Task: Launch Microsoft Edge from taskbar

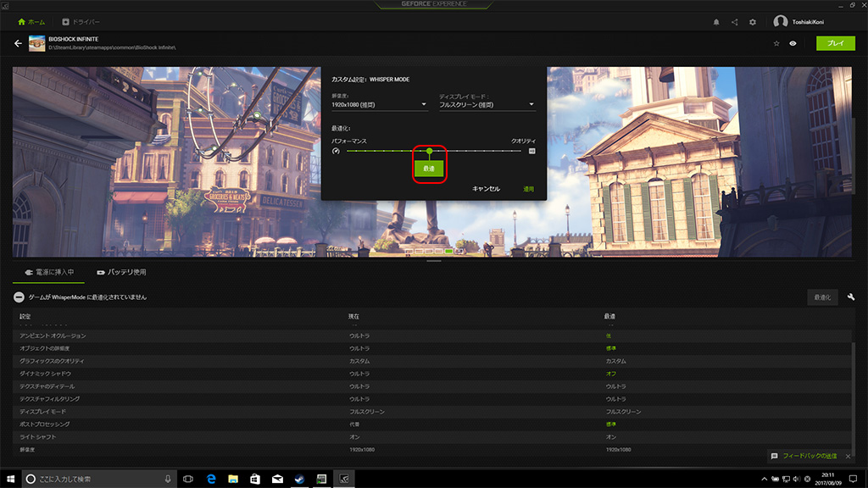Action: pos(211,479)
